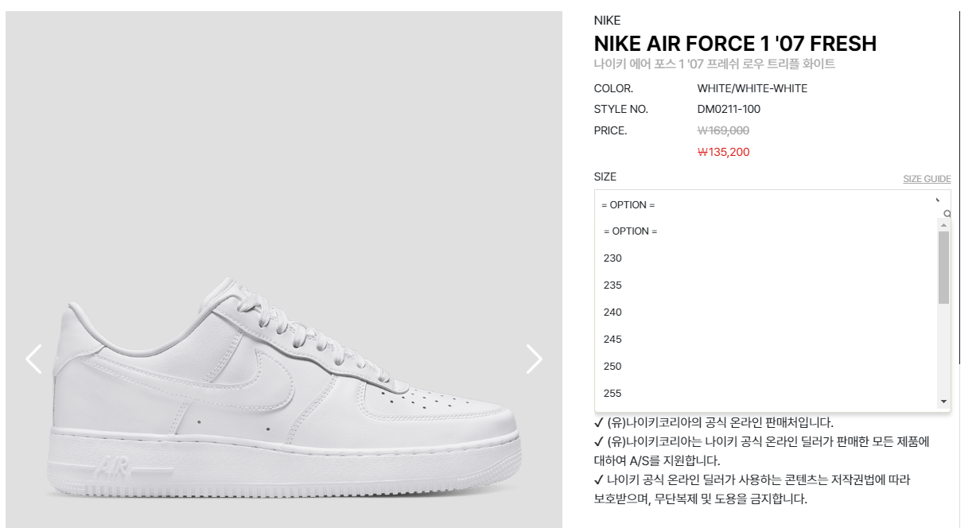Choose size 240 option
The image size is (980, 528).
point(613,313)
